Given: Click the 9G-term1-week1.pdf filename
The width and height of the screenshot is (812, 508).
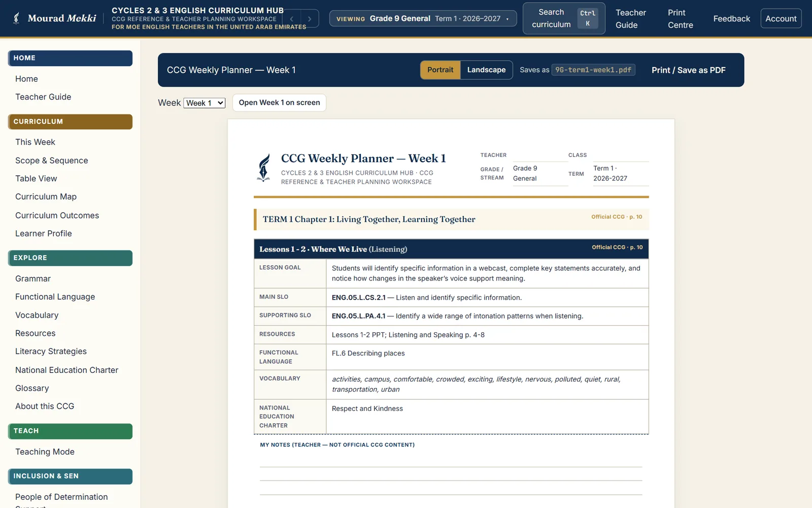Looking at the screenshot, I should click(x=593, y=70).
